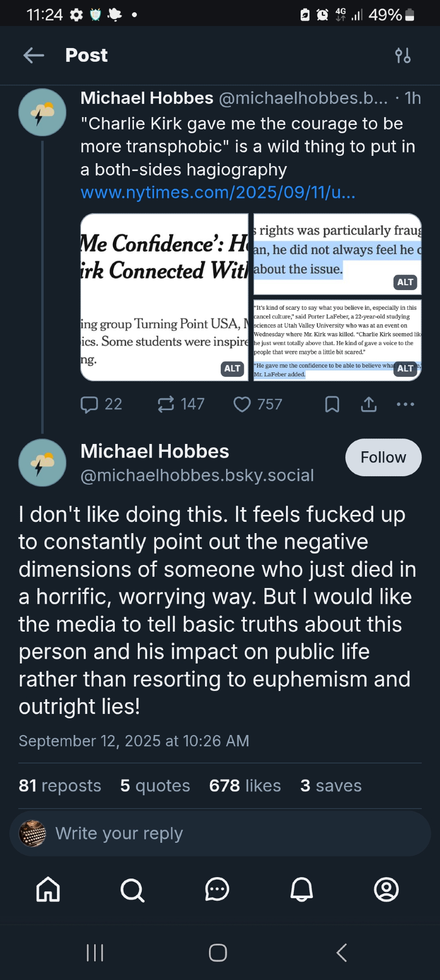Open thread preferences settings icon
Viewport: 440px width, 980px height.
click(x=403, y=55)
